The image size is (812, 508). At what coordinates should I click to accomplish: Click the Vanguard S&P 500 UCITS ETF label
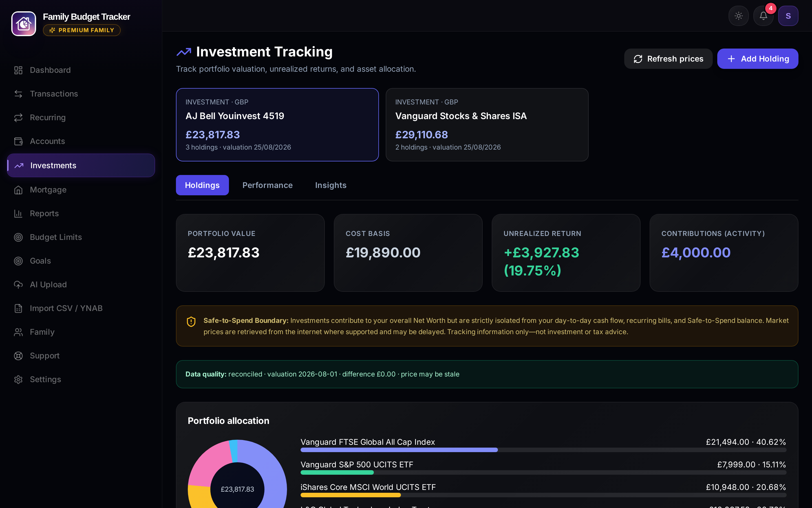(x=357, y=464)
